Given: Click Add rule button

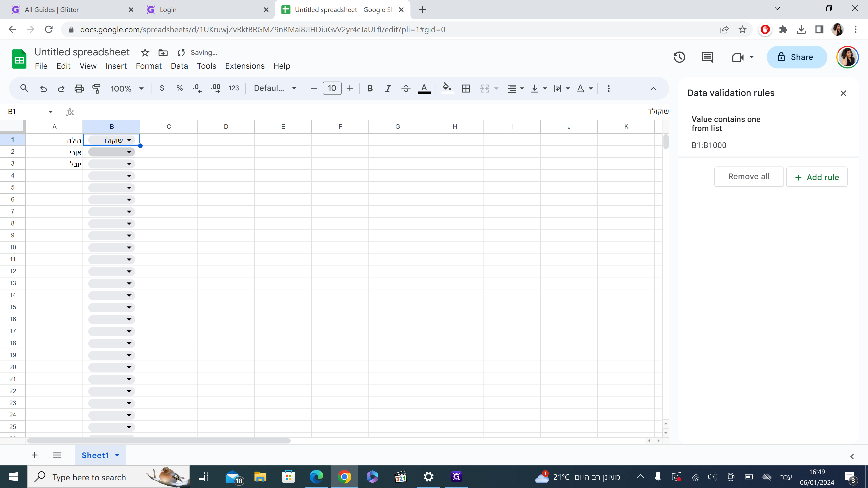Looking at the screenshot, I should pyautogui.click(x=817, y=177).
